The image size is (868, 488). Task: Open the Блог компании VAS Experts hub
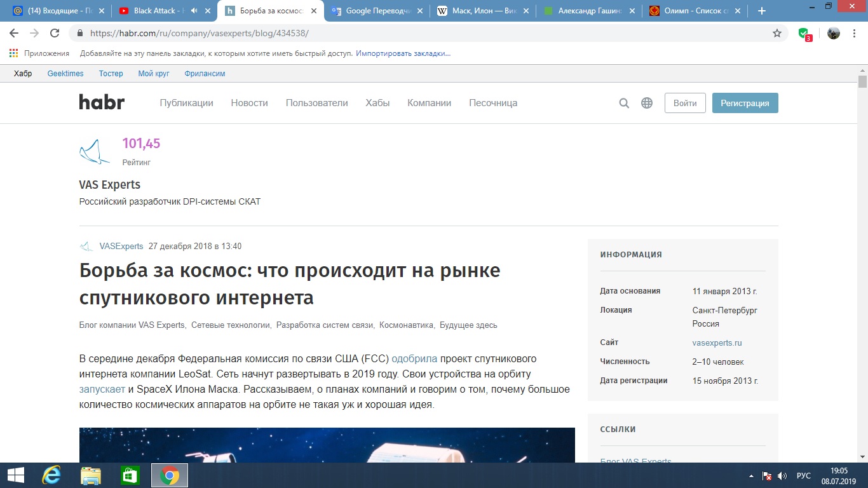click(133, 325)
